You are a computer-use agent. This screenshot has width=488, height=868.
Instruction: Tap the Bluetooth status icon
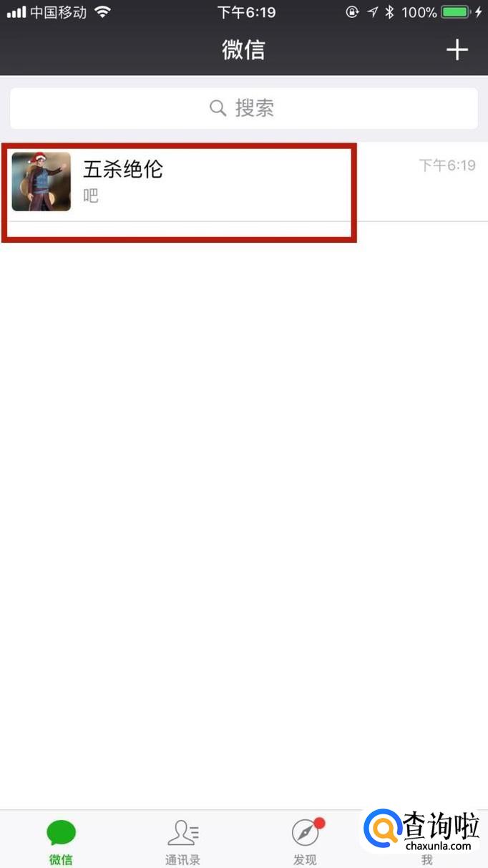390,11
